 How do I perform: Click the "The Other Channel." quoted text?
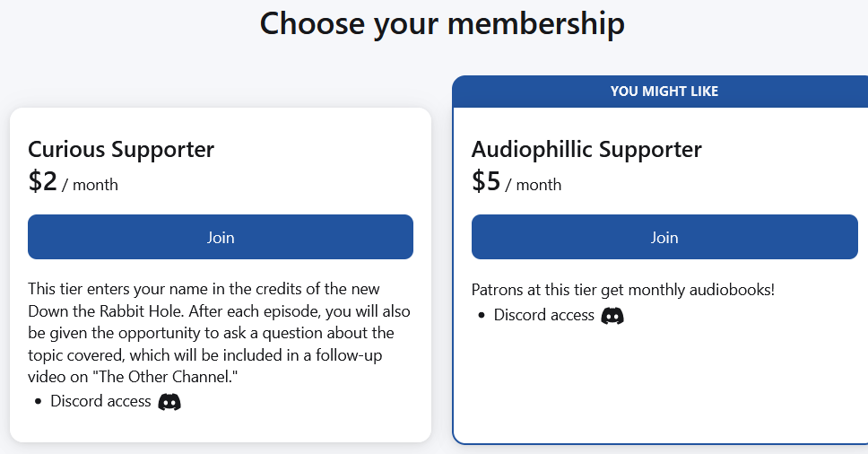click(x=165, y=377)
